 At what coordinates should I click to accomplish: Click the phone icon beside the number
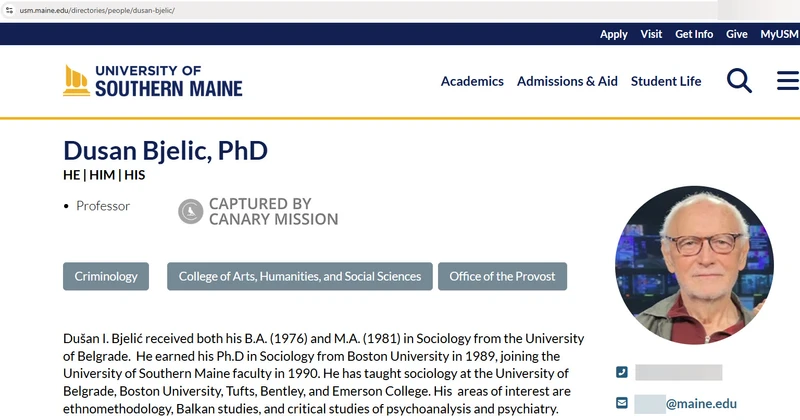(621, 372)
